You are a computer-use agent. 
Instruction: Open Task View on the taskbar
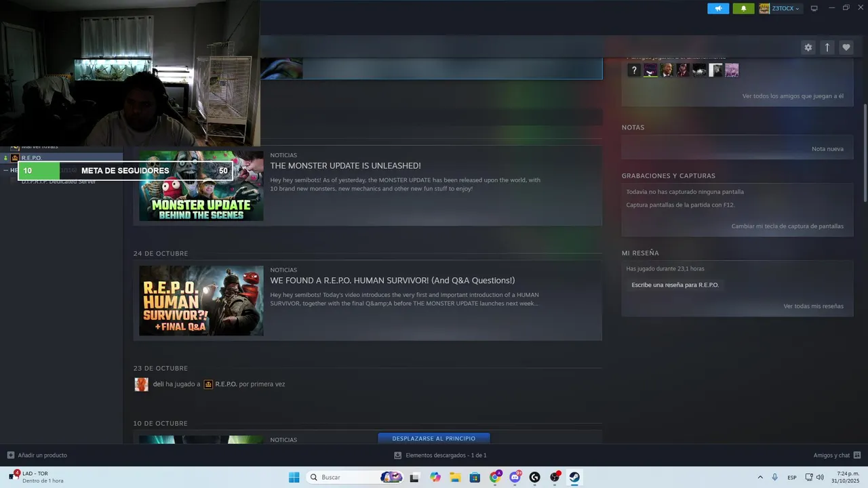[414, 477]
